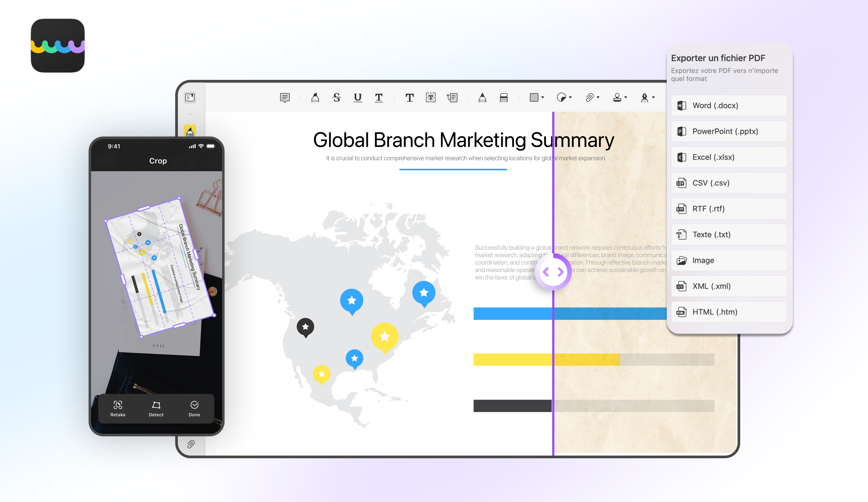Expand the sticker tool dropdown arrow
The image size is (868, 502).
(570, 98)
